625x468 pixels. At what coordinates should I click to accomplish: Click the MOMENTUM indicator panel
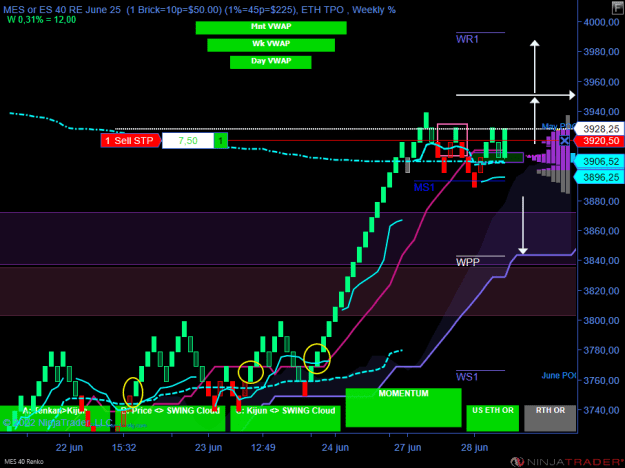pos(403,407)
